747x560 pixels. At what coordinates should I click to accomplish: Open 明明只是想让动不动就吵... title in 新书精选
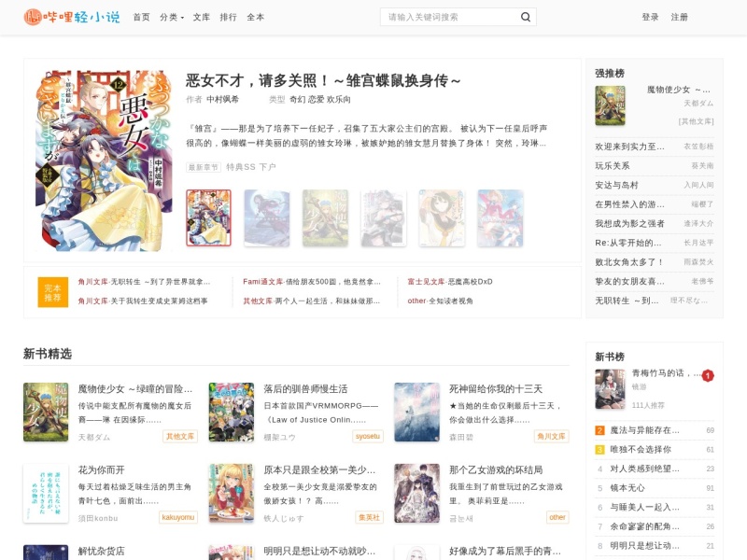coord(319,551)
